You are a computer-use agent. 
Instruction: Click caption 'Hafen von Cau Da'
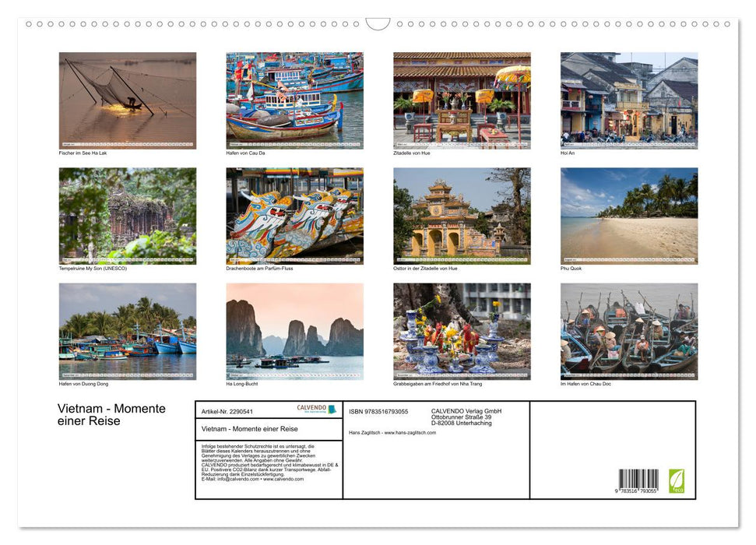click(245, 153)
